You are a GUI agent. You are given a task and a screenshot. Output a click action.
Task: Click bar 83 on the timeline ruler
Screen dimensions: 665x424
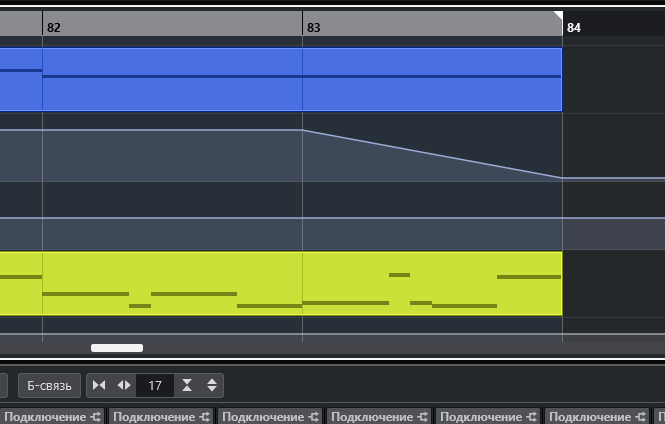(314, 27)
